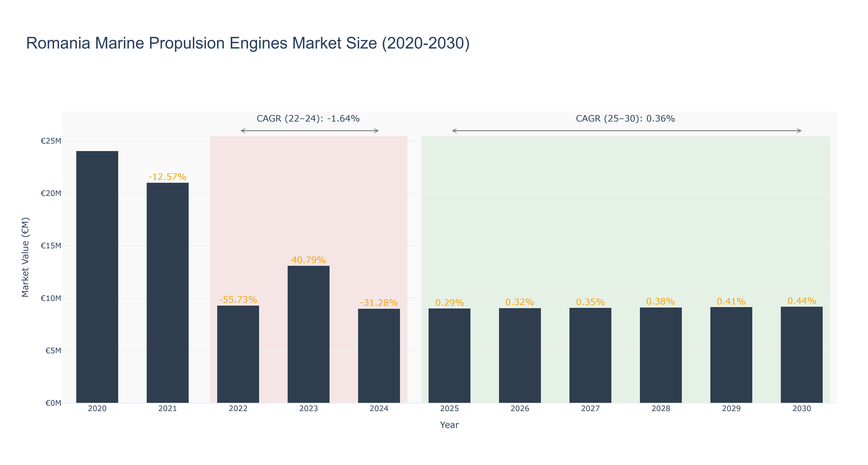Click the -12.57% growth label
This screenshot has width=868, height=465.
[167, 177]
